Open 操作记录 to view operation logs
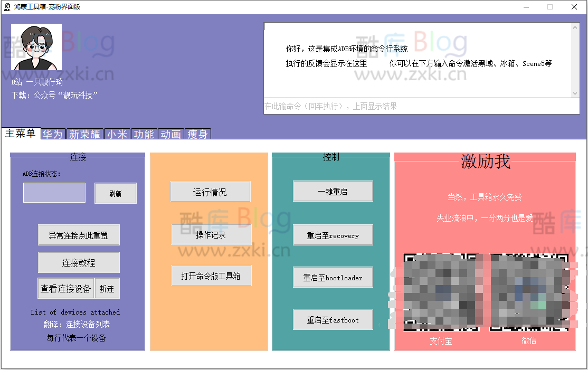Viewport: 588px width, 370px height. tap(210, 234)
